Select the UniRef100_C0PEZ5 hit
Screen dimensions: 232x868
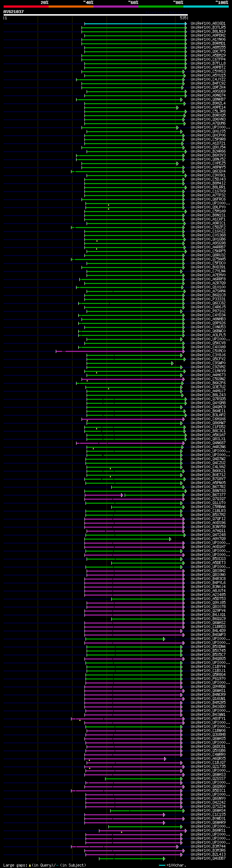coord(208,163)
